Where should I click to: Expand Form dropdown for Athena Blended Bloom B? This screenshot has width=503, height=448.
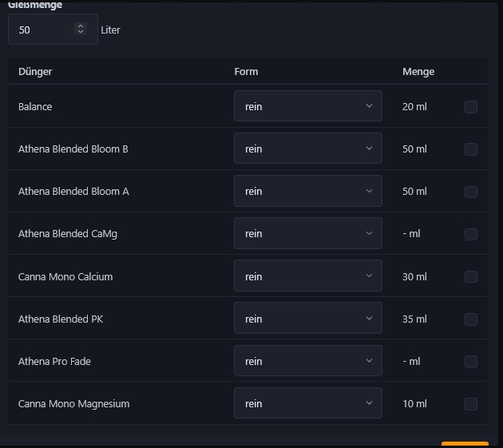[307, 149]
